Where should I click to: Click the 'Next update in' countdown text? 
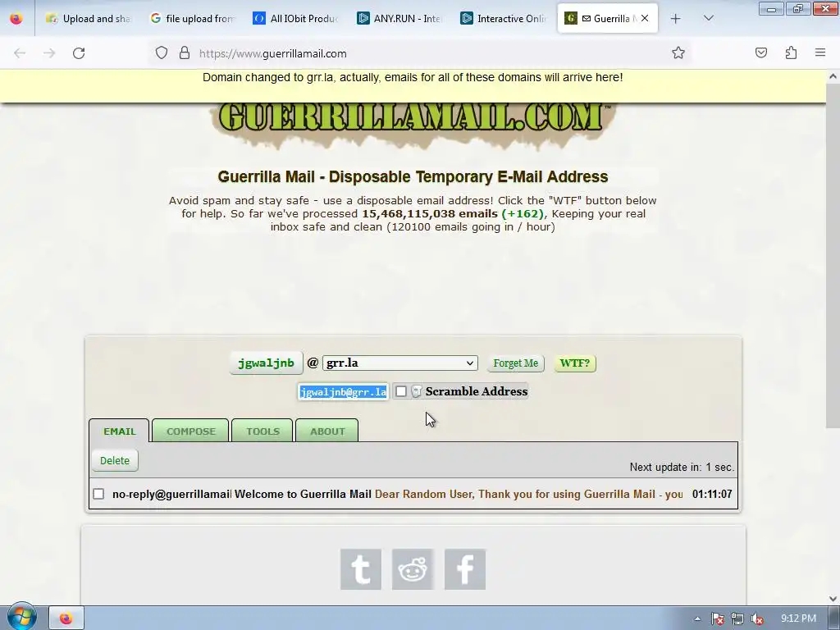coord(682,467)
